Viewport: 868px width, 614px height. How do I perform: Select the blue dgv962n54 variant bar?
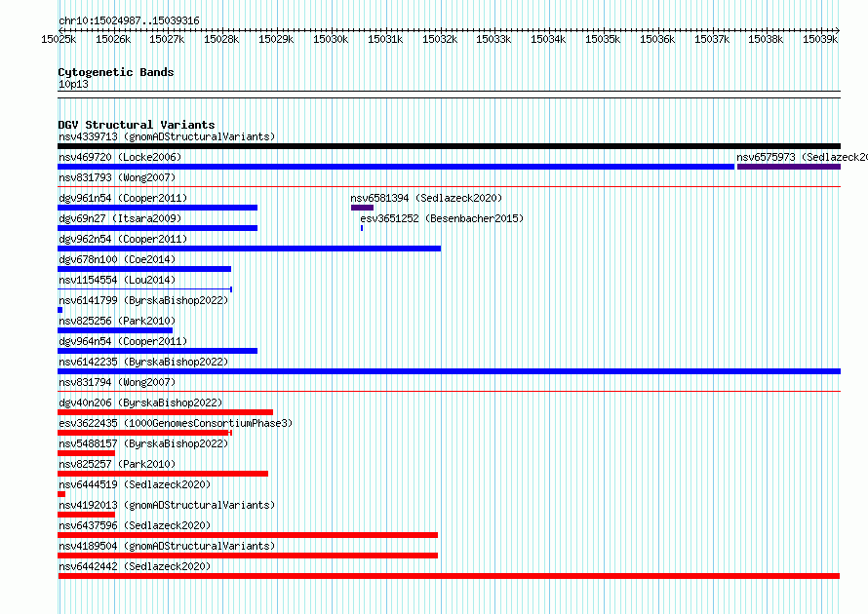249,249
